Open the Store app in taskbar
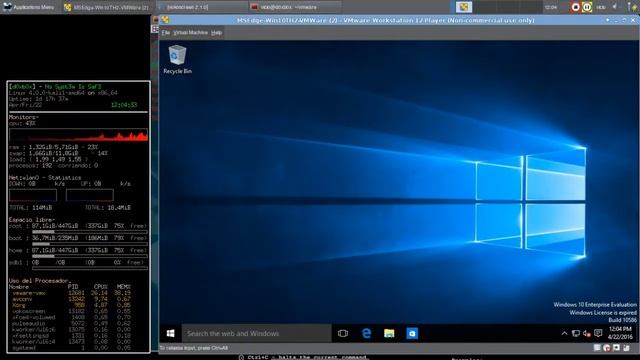This screenshot has height=360, width=640. tap(412, 333)
